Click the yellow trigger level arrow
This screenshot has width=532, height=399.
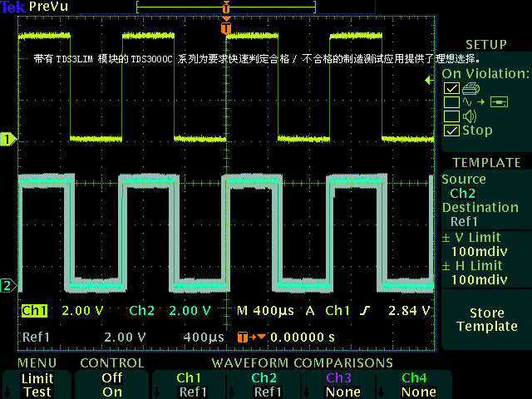(x=429, y=80)
